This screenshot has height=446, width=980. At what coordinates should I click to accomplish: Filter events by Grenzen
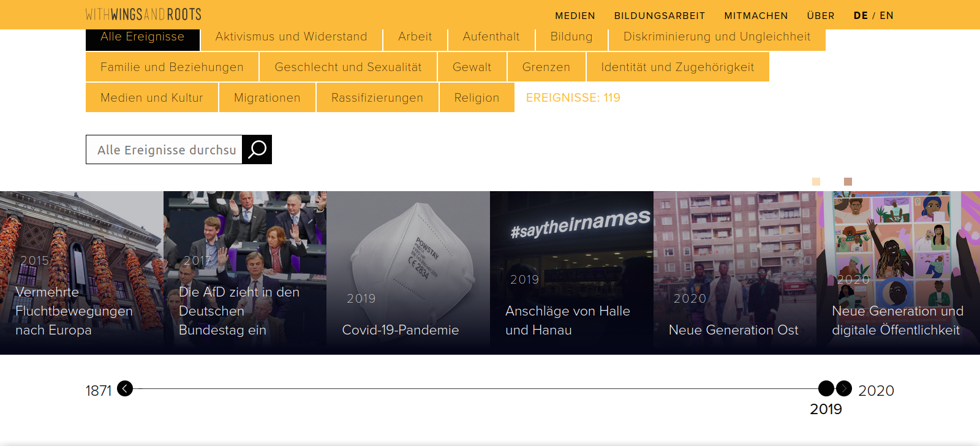click(x=546, y=67)
